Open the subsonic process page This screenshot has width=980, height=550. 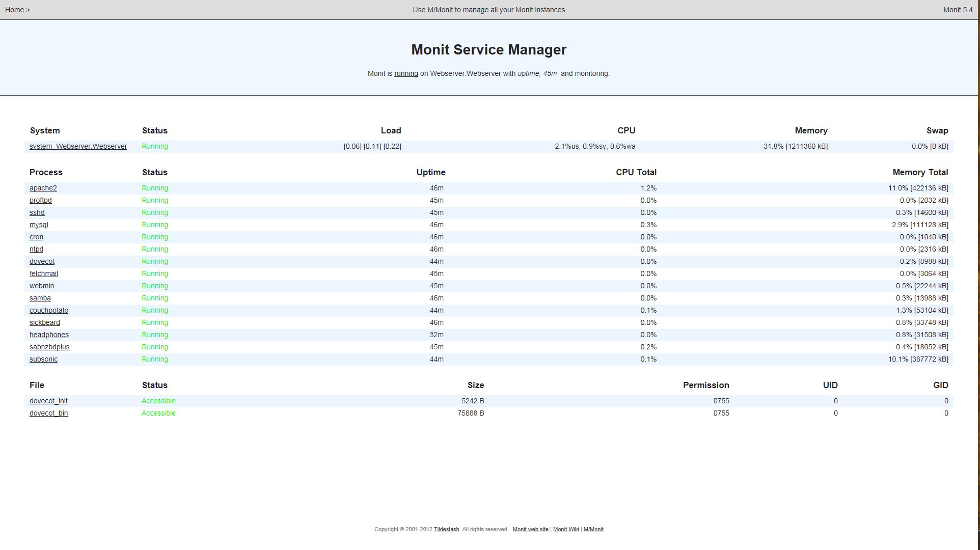point(43,359)
